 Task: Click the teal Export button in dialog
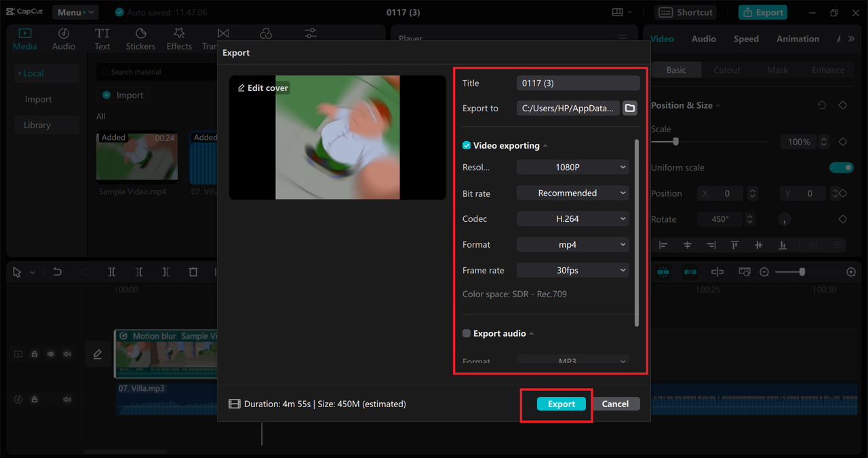click(x=561, y=404)
